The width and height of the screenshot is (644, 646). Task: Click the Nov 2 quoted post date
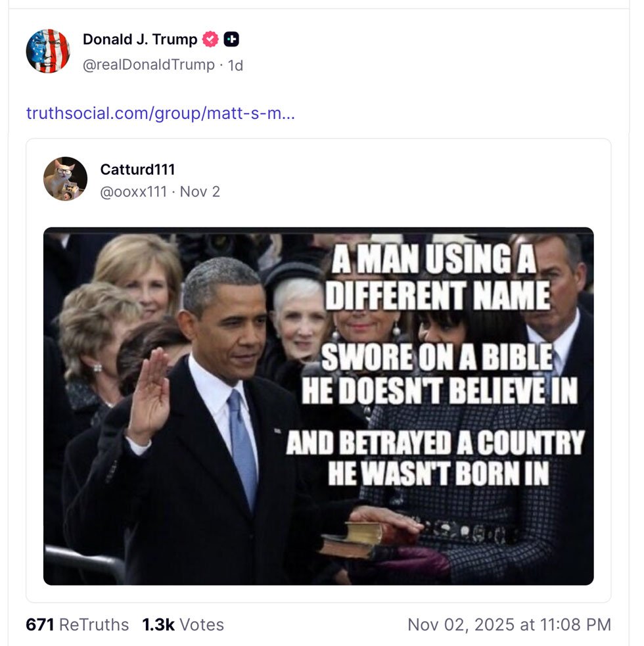tap(200, 192)
